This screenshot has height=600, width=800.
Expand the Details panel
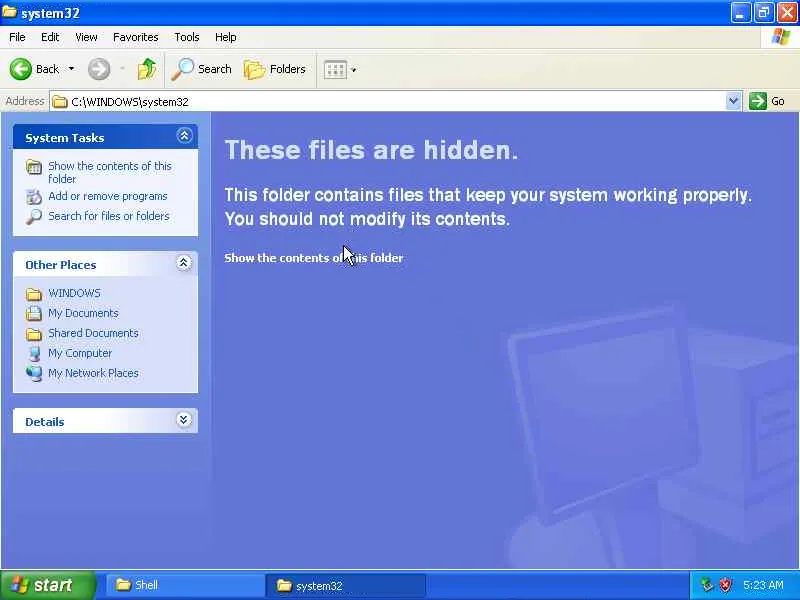click(x=184, y=420)
